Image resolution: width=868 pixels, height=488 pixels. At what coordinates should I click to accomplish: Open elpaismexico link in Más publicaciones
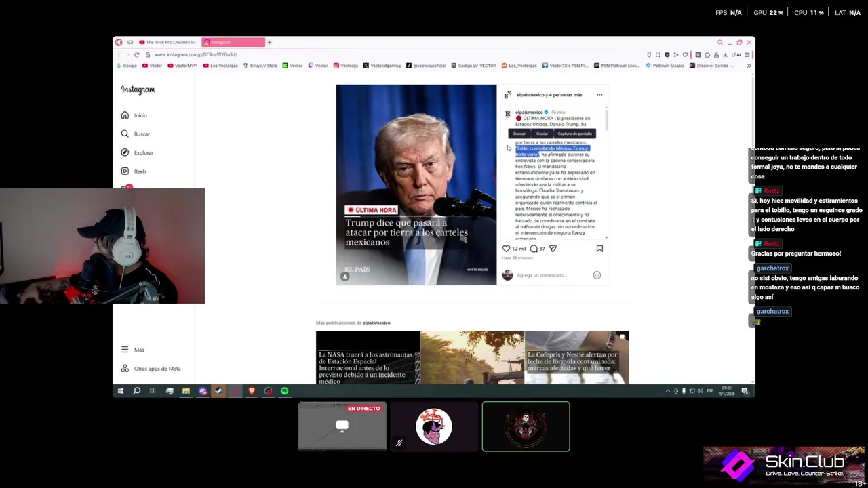376,323
